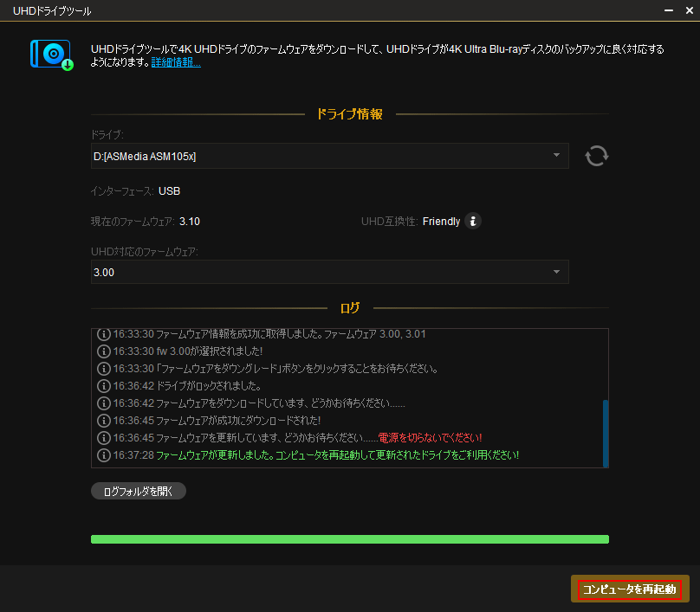Click the 16:36:42 firmware downloading log entry
Screen dimensions: 700x612
tap(251, 403)
